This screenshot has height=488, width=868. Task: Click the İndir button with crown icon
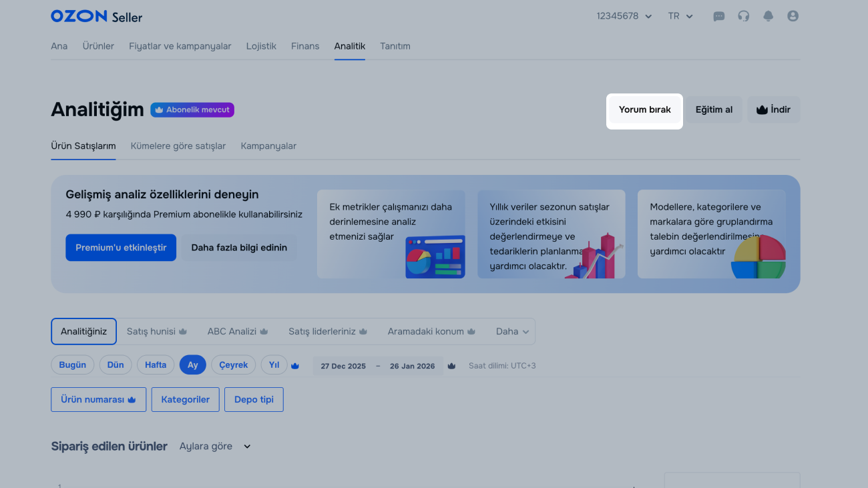pos(773,110)
